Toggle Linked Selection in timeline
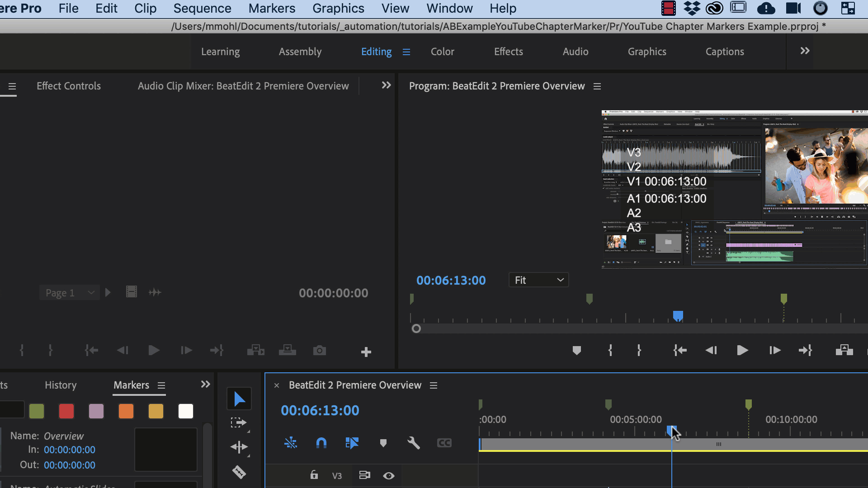Image resolution: width=868 pixels, height=488 pixels. point(352,443)
